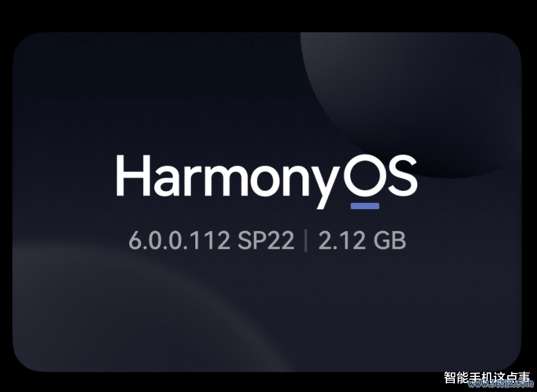Click the 2.12 GB update size
Viewport: 537px width, 392px height.
(x=362, y=240)
